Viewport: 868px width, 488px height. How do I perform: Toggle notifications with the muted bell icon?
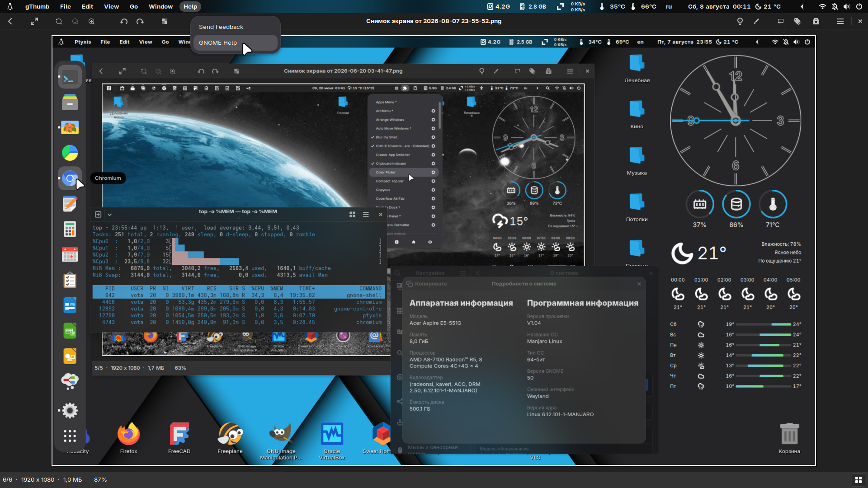click(835, 7)
